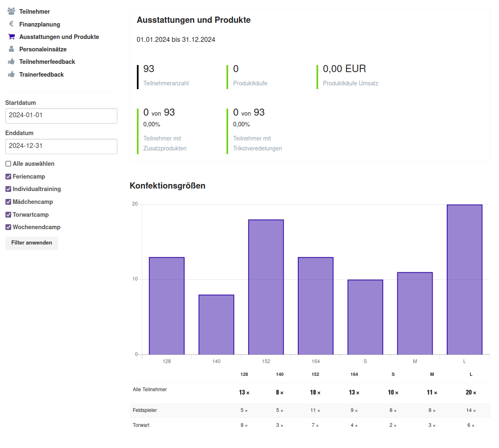
Task: Click the person icon for Personaleinsätze
Action: tap(11, 49)
